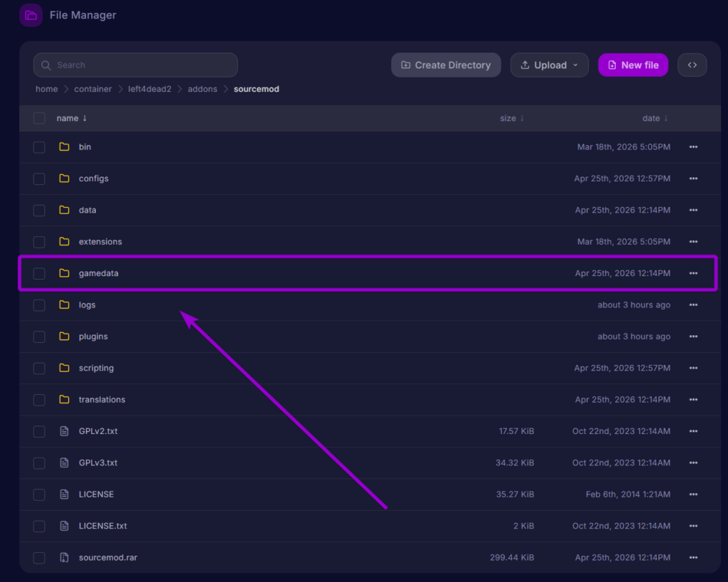Tick the checkbox for LICENSE.txt
This screenshot has height=582, width=728.
pyautogui.click(x=39, y=526)
